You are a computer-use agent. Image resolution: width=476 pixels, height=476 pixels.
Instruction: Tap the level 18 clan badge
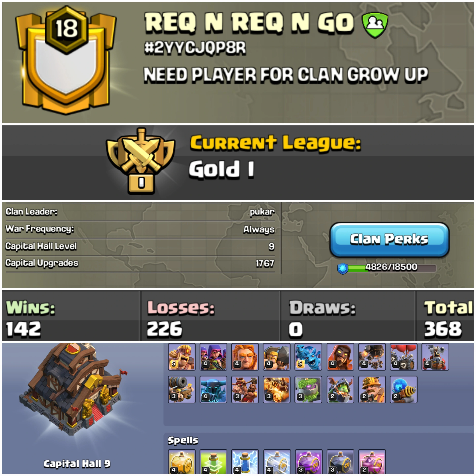(66, 60)
